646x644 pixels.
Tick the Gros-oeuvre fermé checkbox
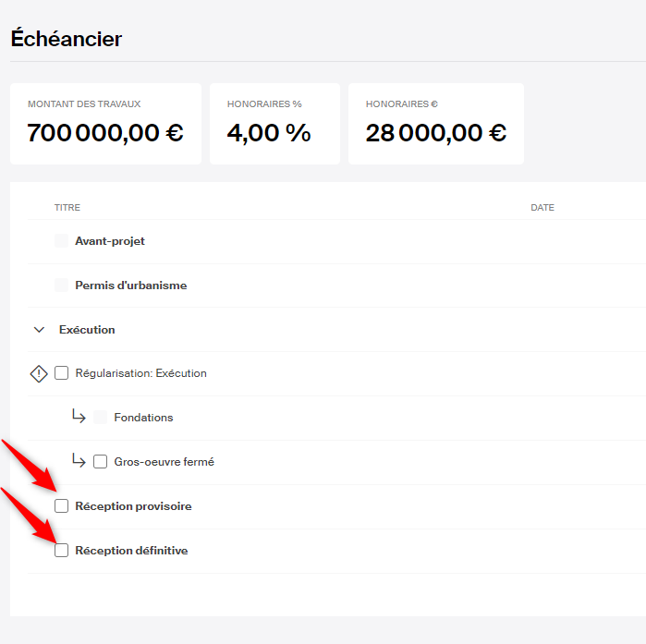point(101,462)
